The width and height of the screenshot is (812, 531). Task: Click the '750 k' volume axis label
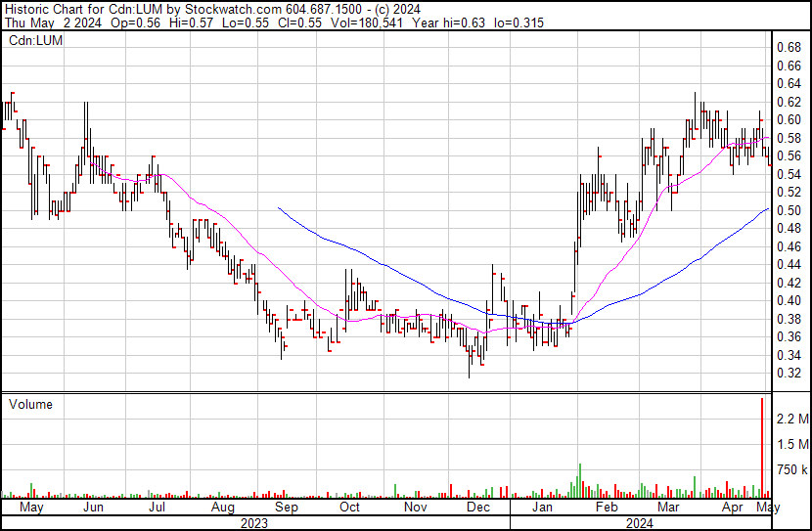click(x=792, y=470)
